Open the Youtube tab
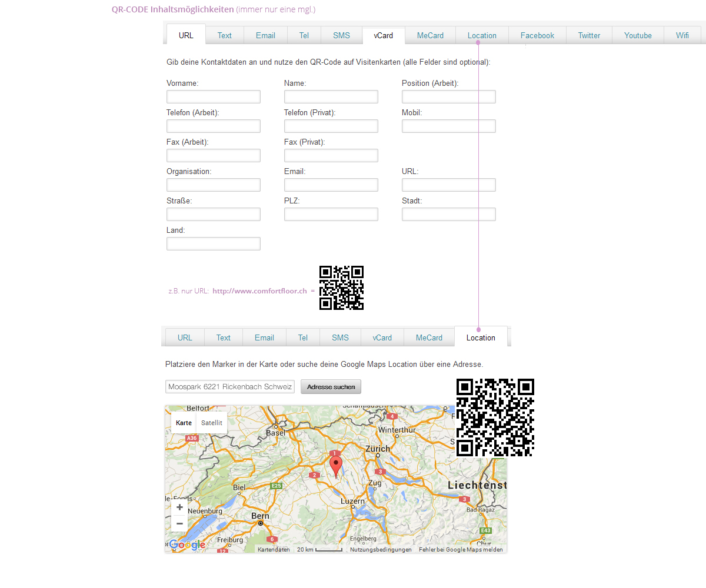 [x=638, y=35]
